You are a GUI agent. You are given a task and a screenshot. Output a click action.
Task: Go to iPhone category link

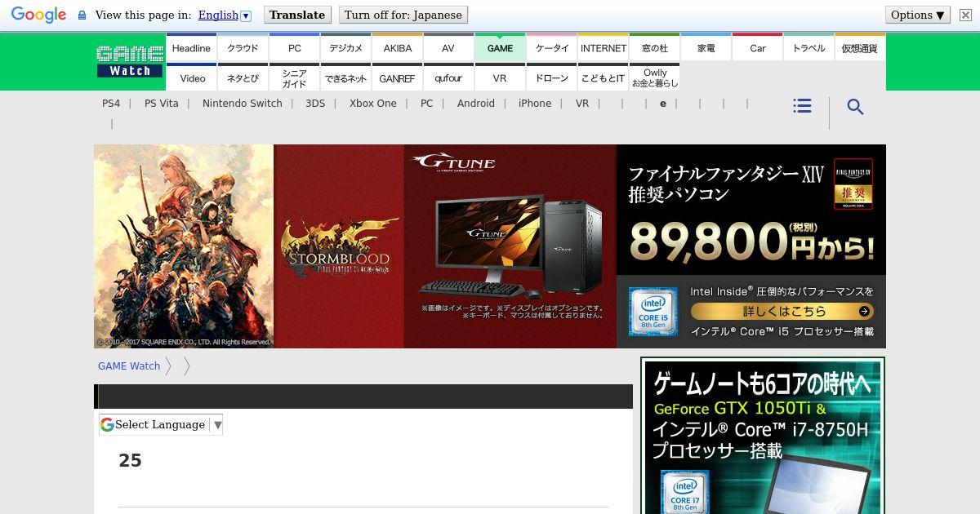[x=535, y=104]
